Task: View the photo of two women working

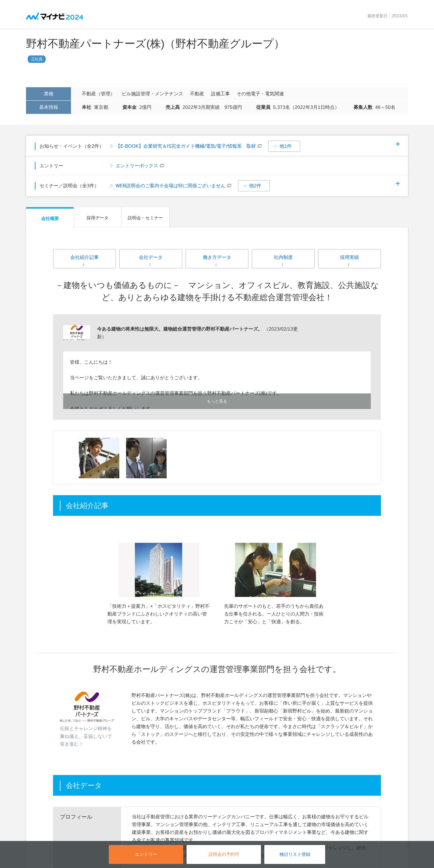Action: (275, 570)
